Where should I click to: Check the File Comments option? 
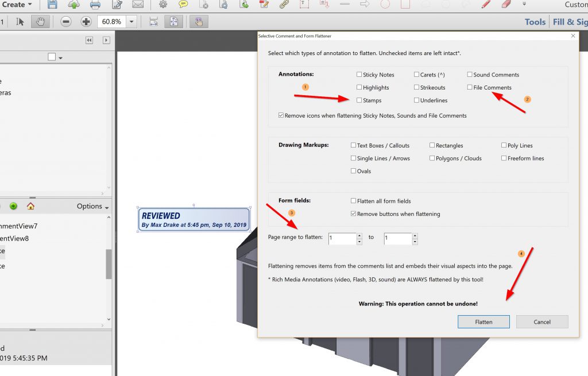pos(470,88)
